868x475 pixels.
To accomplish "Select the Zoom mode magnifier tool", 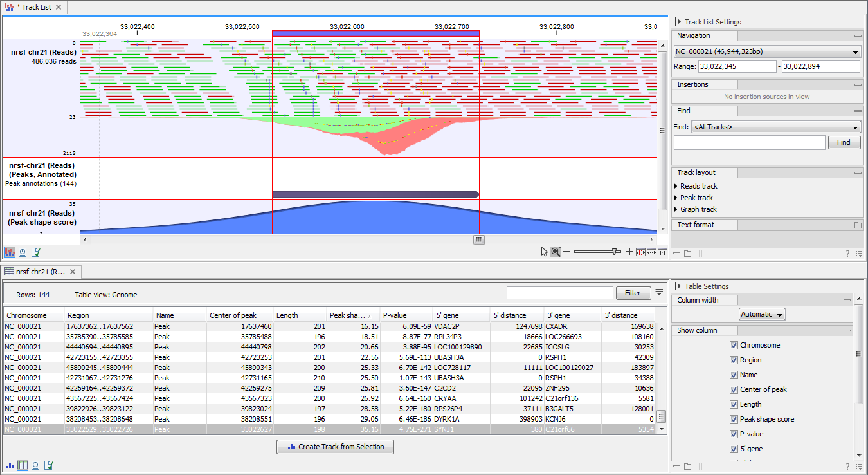I will (x=555, y=252).
